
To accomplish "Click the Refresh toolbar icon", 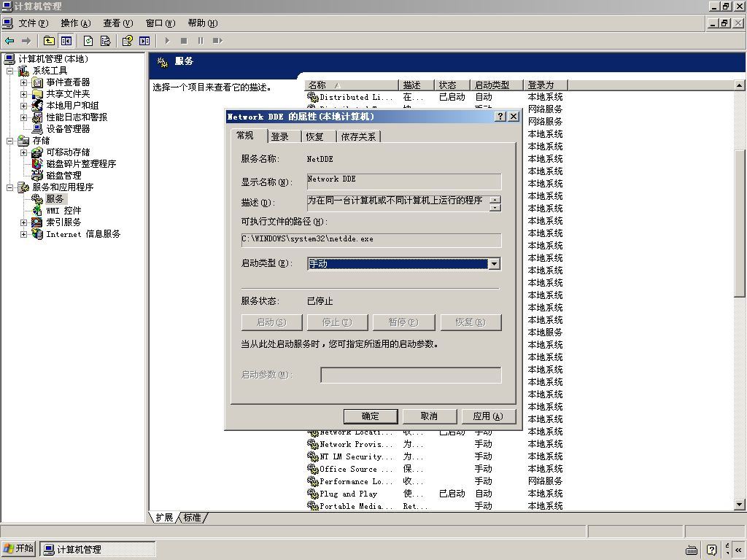I will pyautogui.click(x=88, y=41).
